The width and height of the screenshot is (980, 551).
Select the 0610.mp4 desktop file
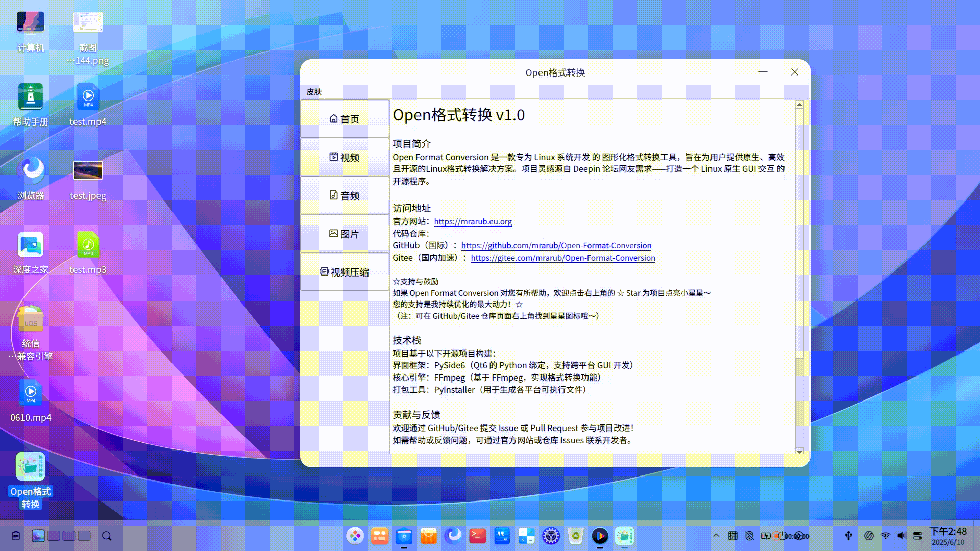click(31, 400)
